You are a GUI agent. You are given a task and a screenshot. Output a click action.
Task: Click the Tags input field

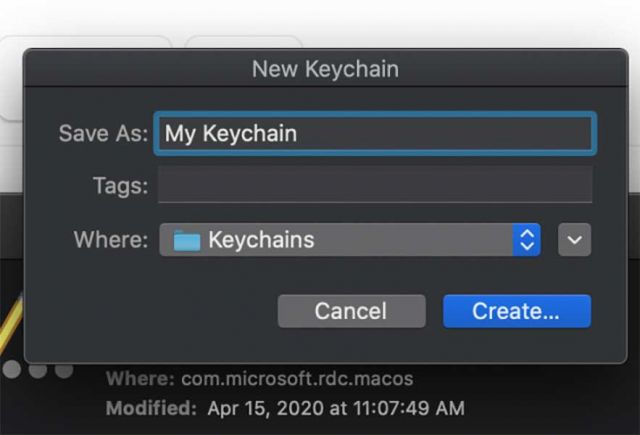375,185
